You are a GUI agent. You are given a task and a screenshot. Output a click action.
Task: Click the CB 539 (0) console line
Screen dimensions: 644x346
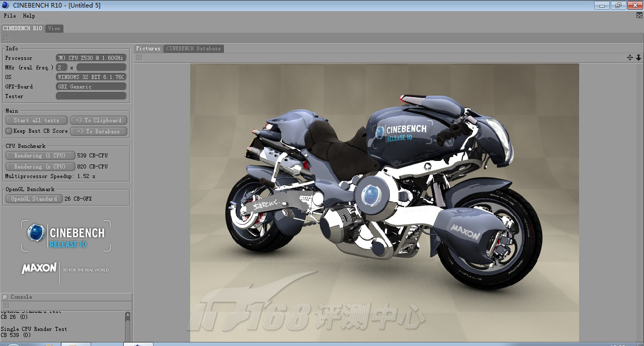(x=16, y=335)
